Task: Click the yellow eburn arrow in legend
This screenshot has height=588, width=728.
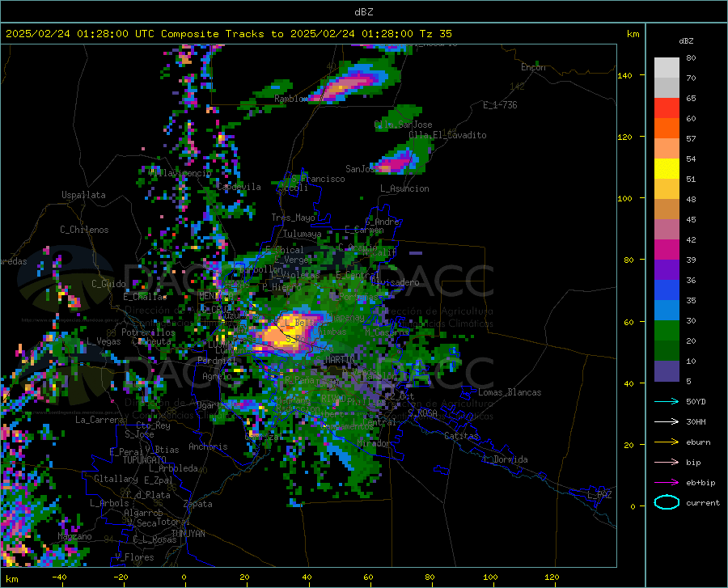Action: (667, 442)
